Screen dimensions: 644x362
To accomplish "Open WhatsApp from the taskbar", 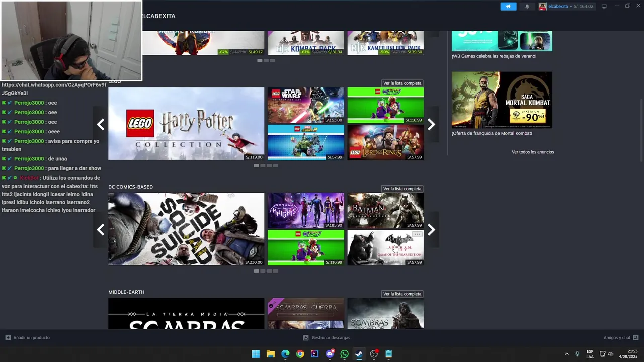I will (x=344, y=354).
